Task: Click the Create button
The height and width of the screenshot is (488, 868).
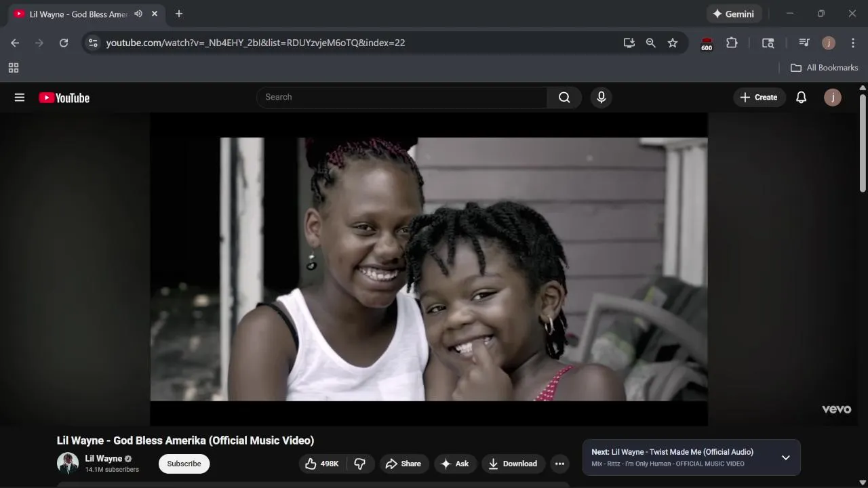Action: point(759,98)
